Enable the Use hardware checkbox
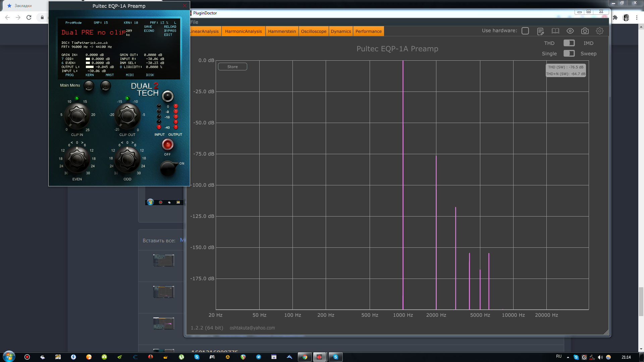Viewport: 644px width, 362px height. pyautogui.click(x=525, y=31)
